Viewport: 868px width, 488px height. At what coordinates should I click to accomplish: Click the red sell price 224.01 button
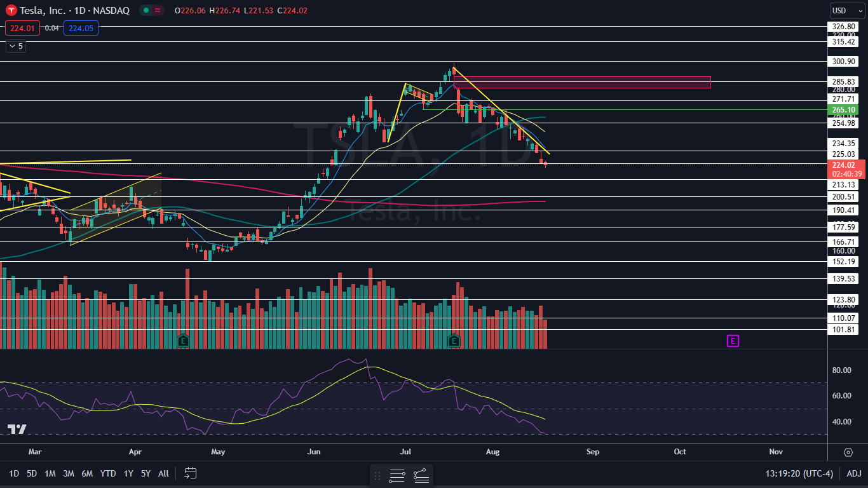click(x=22, y=28)
